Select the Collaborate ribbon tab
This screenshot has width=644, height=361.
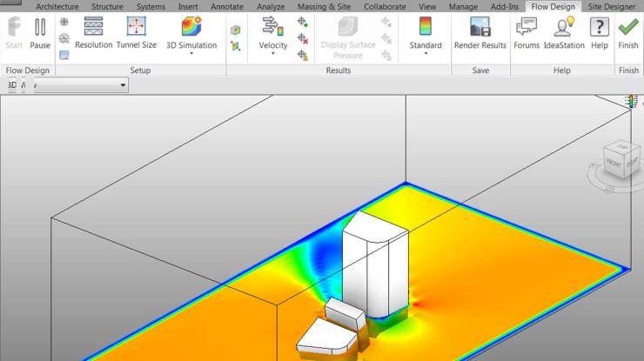click(x=385, y=6)
